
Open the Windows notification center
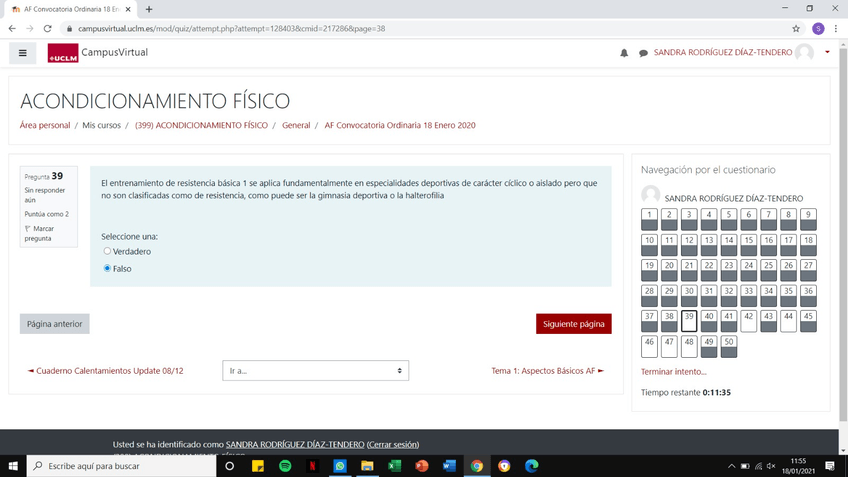coord(830,466)
